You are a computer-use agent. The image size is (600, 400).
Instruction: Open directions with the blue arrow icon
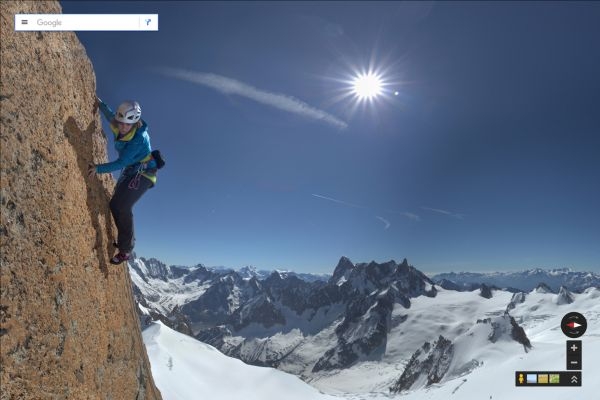click(148, 22)
